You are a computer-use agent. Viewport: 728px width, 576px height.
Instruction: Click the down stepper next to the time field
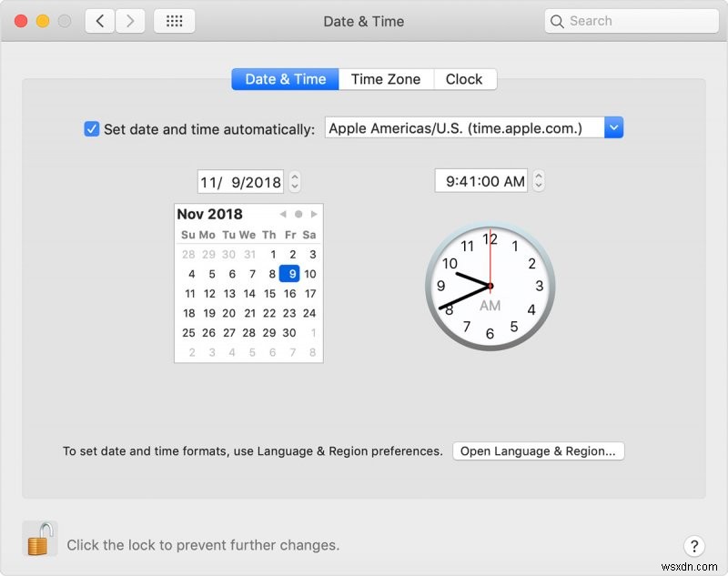point(538,185)
